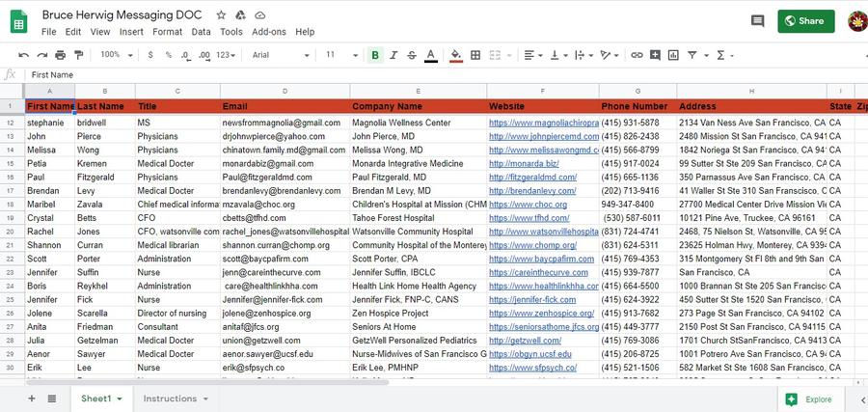Image resolution: width=868 pixels, height=412 pixels.
Task: Add a new sheet
Action: (x=32, y=398)
